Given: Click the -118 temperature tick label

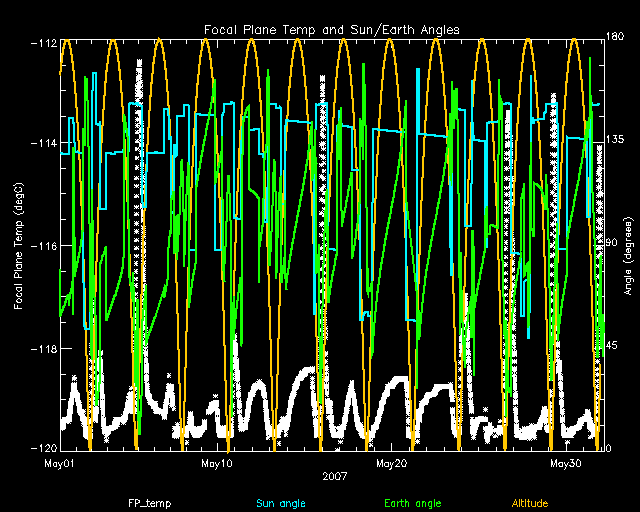Looking at the screenshot, I should tap(43, 348).
